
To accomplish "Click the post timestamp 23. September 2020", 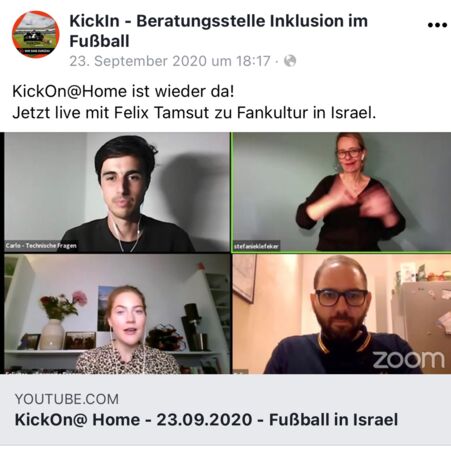I will point(169,61).
